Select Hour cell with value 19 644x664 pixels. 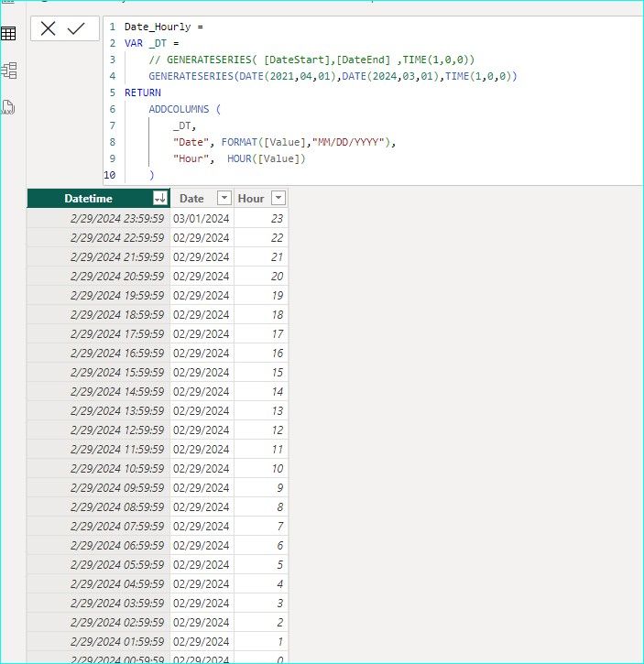click(261, 296)
